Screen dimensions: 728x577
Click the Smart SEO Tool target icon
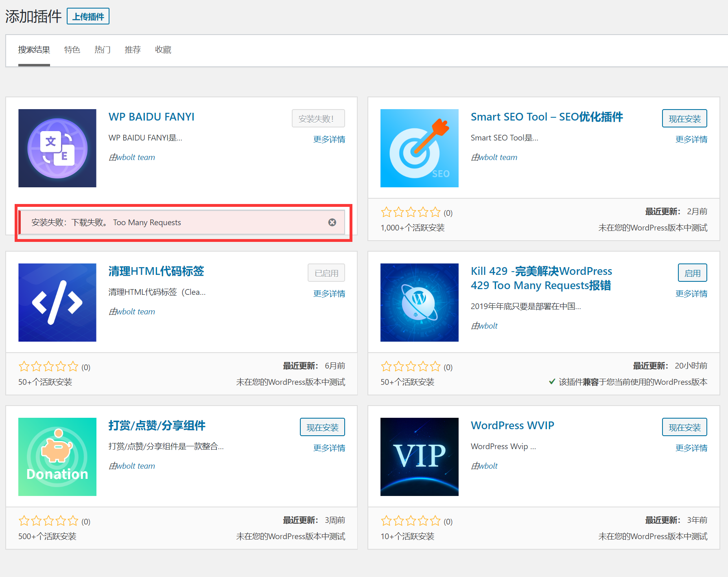(x=419, y=148)
